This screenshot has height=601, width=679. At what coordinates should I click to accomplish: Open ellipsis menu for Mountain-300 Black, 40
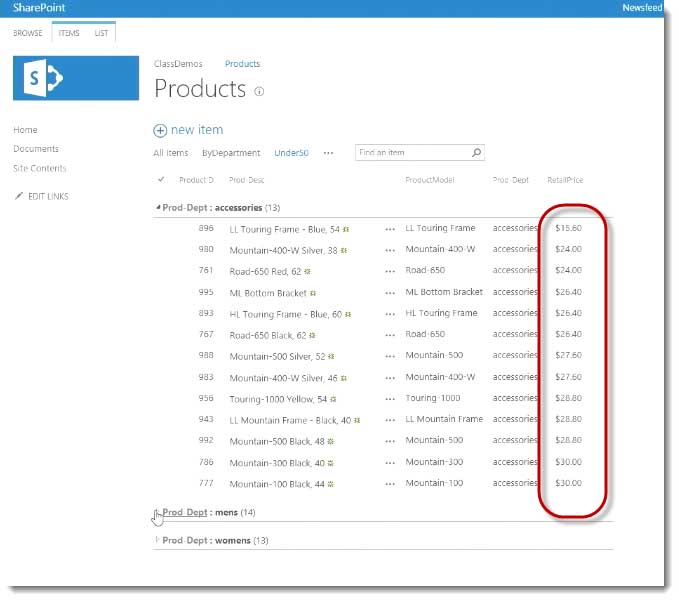(390, 463)
